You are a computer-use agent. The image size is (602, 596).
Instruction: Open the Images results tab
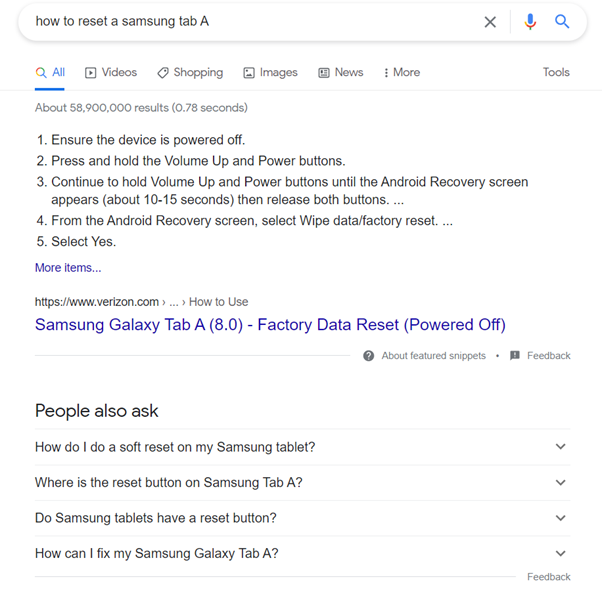tap(270, 72)
